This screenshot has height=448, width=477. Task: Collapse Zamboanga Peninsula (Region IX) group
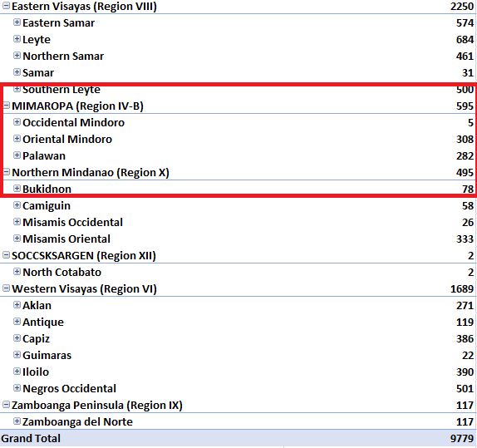(x=6, y=405)
